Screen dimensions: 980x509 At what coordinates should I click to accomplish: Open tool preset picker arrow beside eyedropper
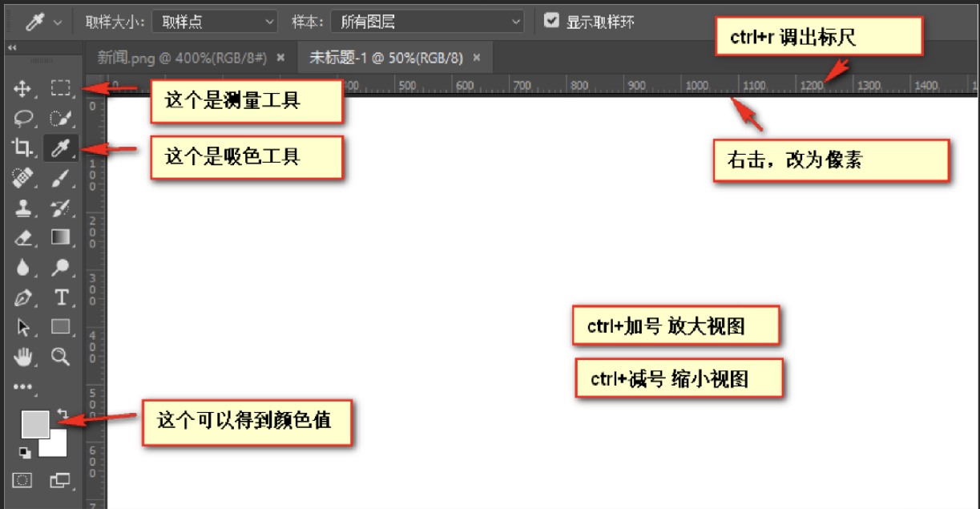[57, 22]
